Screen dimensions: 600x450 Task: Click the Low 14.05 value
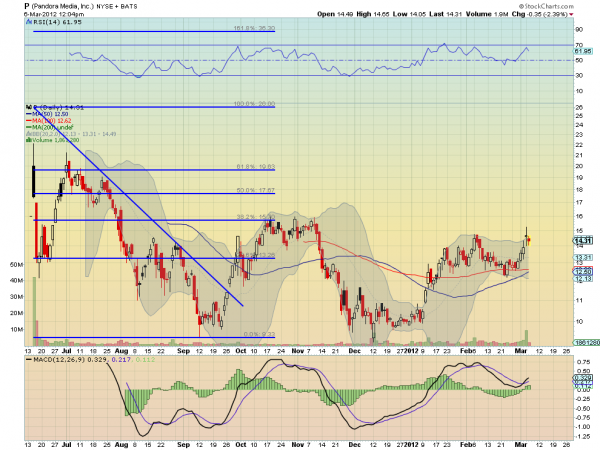point(409,14)
